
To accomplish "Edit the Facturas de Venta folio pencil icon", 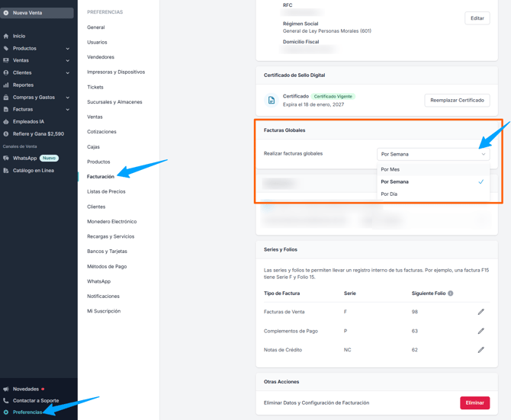I will [480, 312].
